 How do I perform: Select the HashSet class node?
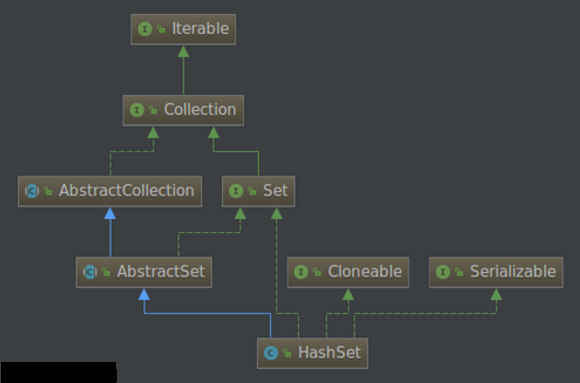coord(313,353)
